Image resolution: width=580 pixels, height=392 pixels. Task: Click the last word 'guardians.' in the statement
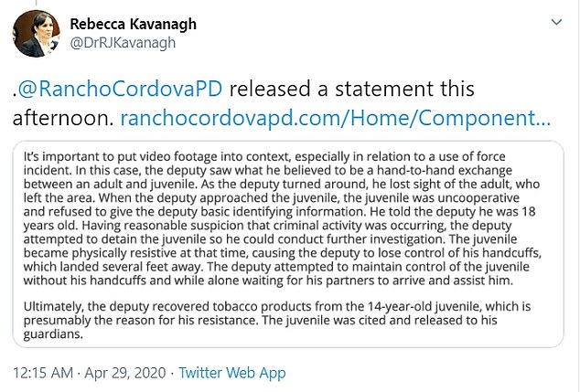point(53,334)
